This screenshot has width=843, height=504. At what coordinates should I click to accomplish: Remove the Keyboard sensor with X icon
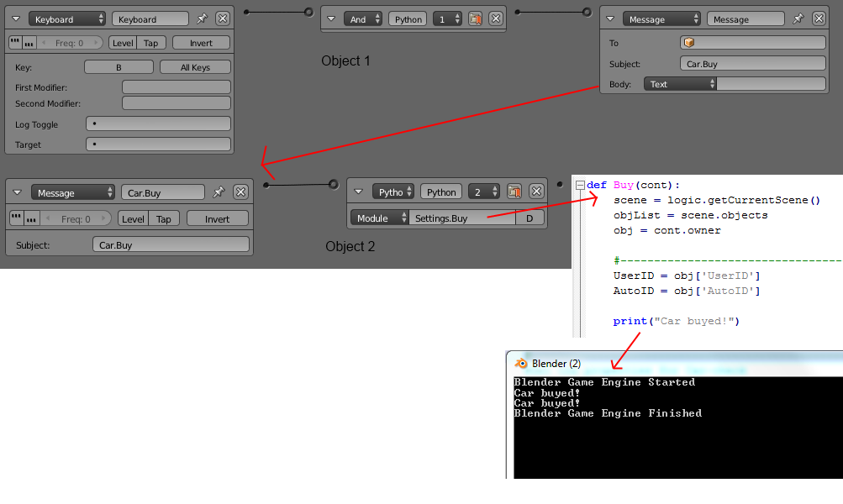(x=223, y=18)
